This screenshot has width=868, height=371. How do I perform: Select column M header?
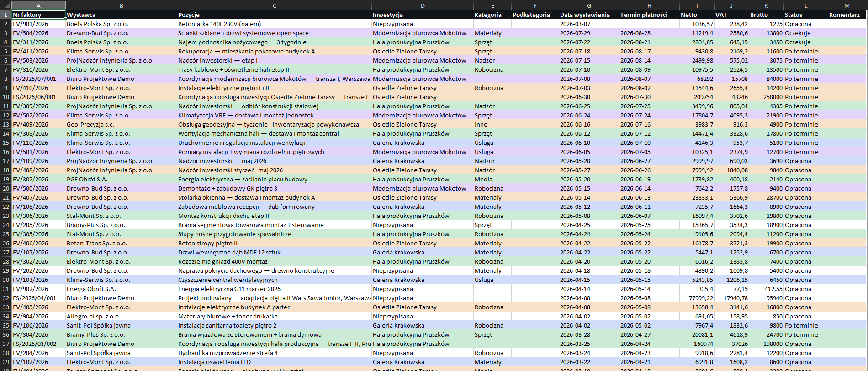click(x=847, y=5)
